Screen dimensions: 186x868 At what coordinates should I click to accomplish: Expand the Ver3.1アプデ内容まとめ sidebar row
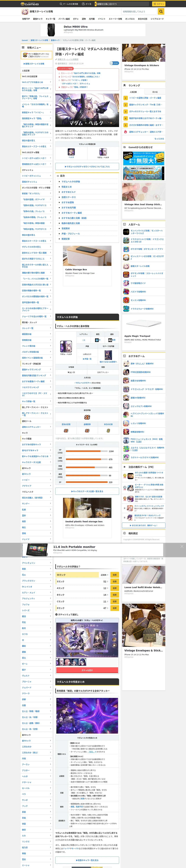(x=37, y=82)
